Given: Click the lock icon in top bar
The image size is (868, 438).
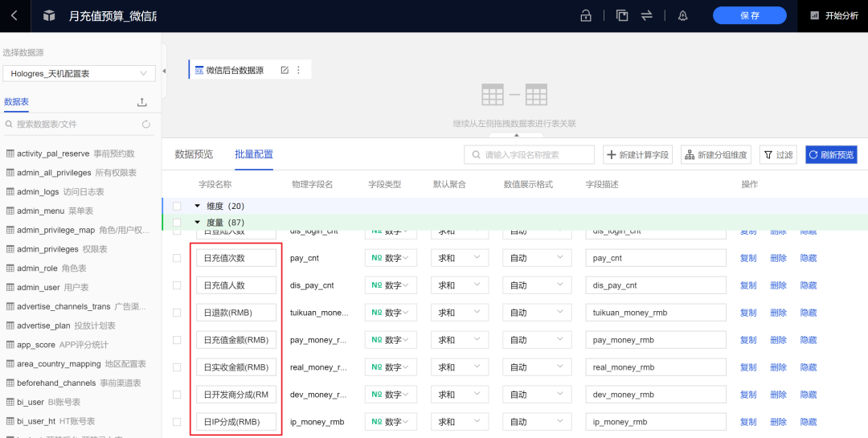Looking at the screenshot, I should tap(586, 15).
